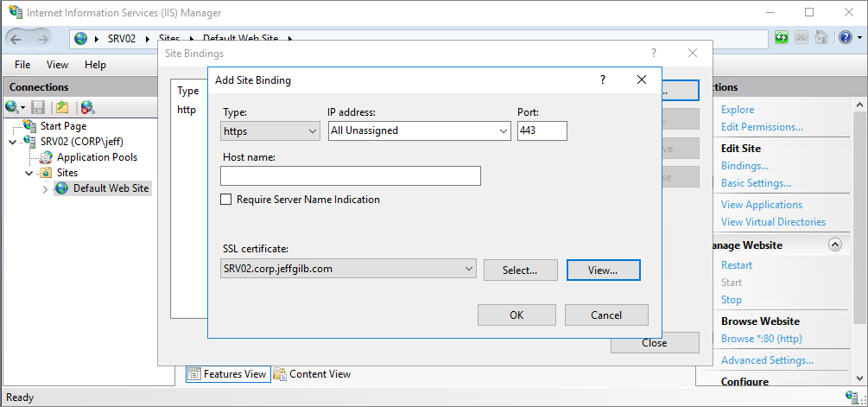This screenshot has height=407, width=868.
Task: Collapse the Manage Website section
Action: [x=835, y=245]
